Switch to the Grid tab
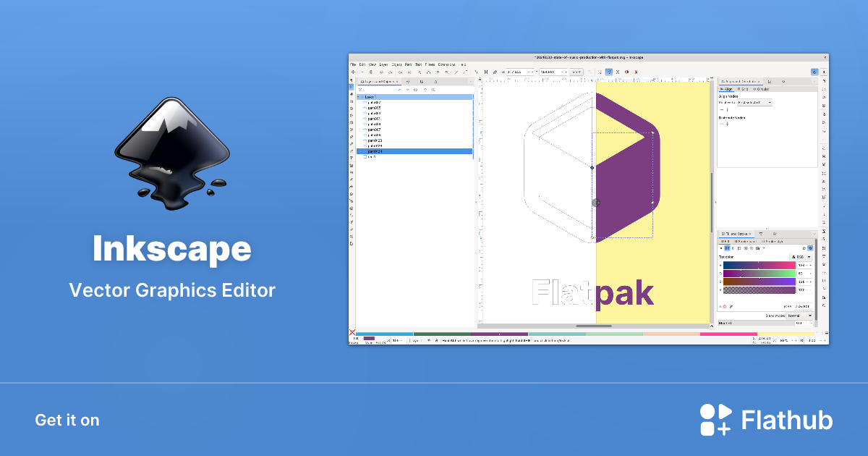The width and height of the screenshot is (868, 456). click(x=742, y=89)
